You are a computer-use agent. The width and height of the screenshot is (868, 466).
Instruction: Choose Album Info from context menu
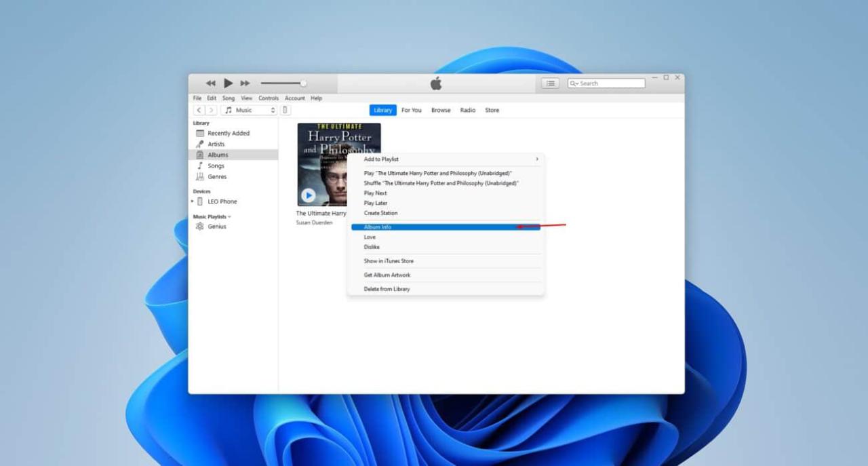446,227
